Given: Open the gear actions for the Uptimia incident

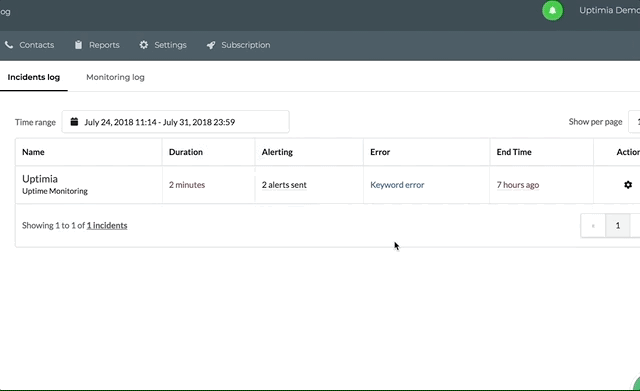Looking at the screenshot, I should 628,185.
